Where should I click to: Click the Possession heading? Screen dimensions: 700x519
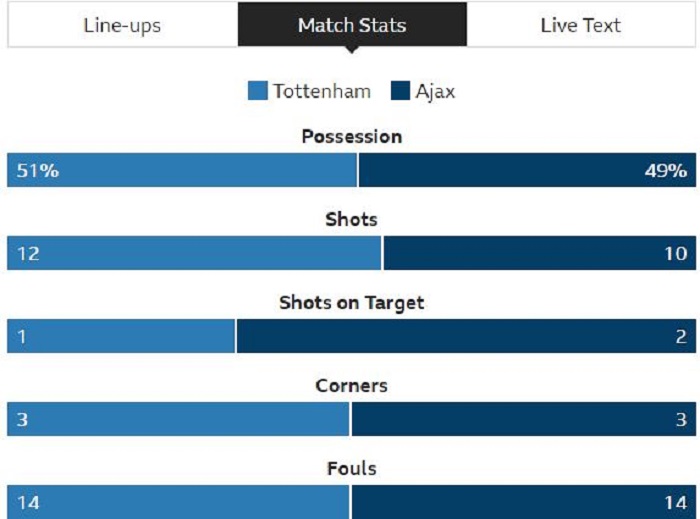pyautogui.click(x=351, y=137)
